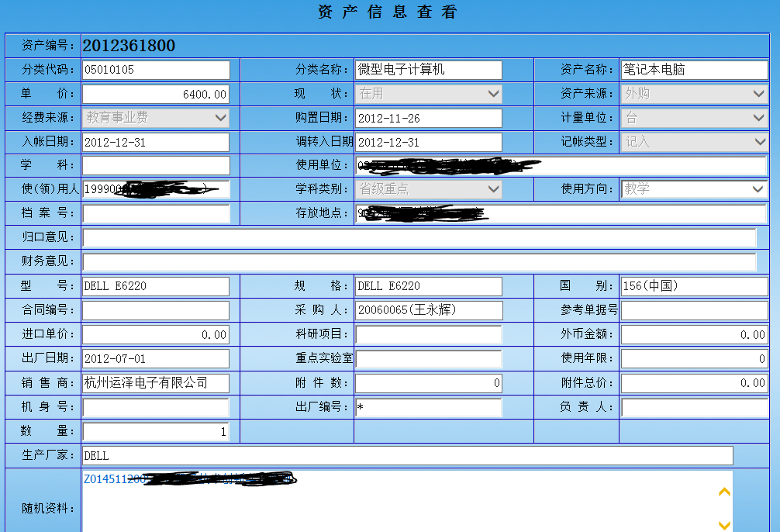Click the 销售商 field with 杭州运泽电子有限公司
Viewport: 780px width, 532px height.
click(x=156, y=382)
